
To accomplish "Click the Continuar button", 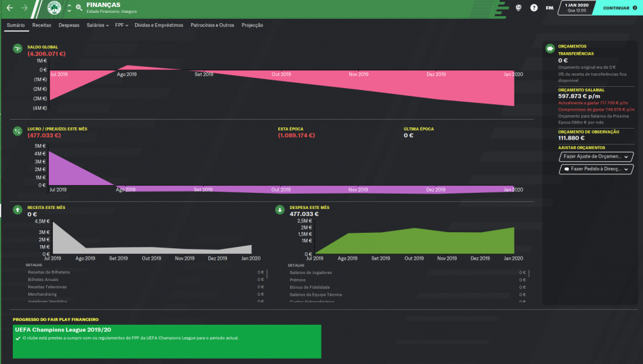I will [x=619, y=8].
